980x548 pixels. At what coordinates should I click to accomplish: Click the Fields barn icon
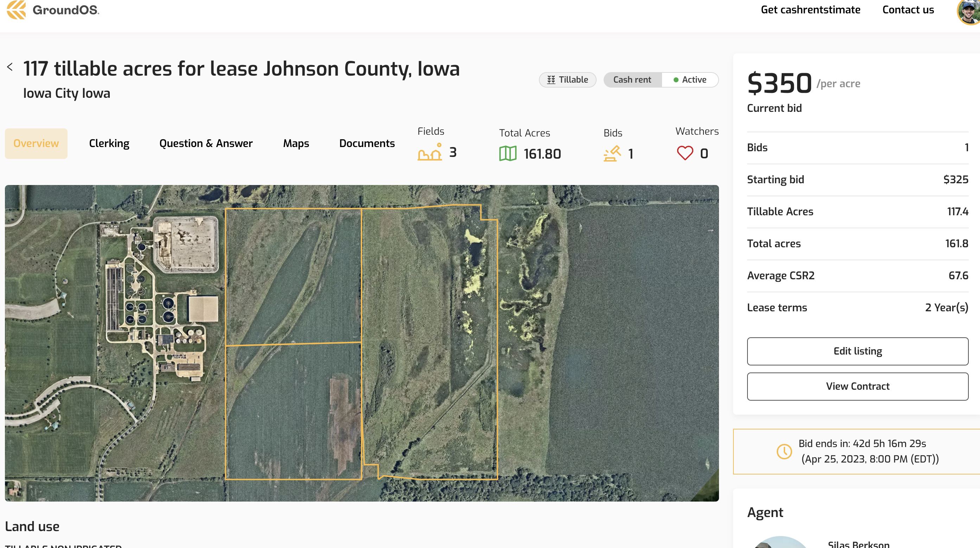pos(429,153)
